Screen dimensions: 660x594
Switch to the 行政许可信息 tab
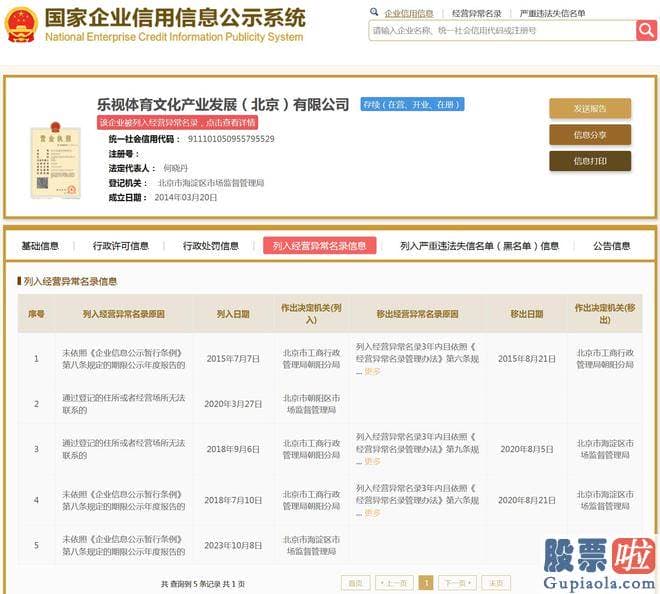(120, 246)
